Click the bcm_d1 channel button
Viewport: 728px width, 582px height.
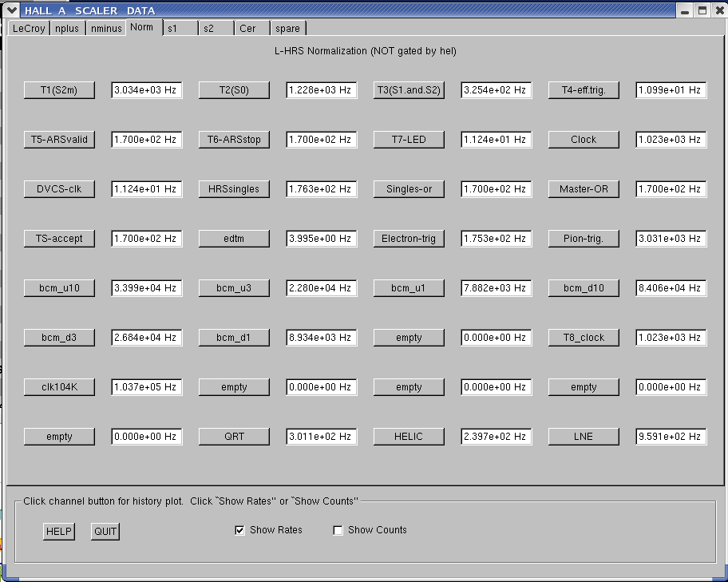pyautogui.click(x=234, y=338)
